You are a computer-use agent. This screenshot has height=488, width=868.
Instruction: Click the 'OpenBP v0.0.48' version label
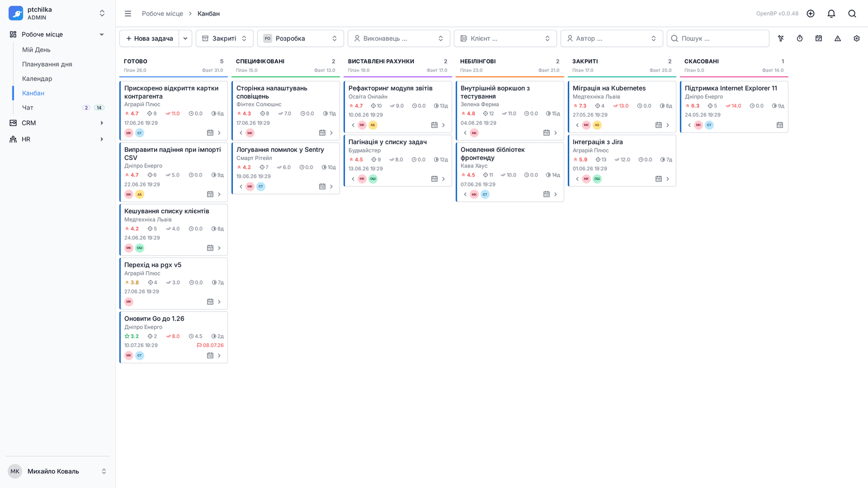(x=777, y=14)
